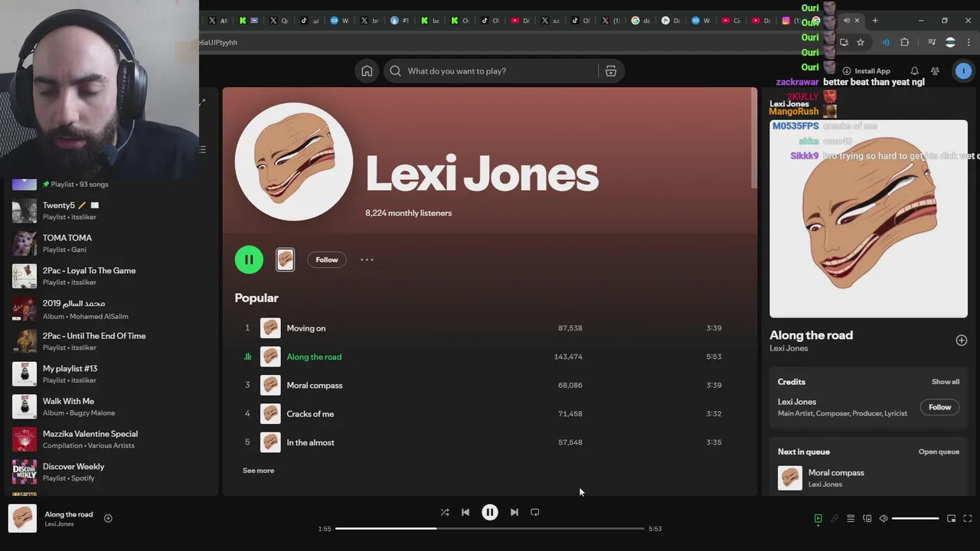Open '2Pac - Until The End Of Time' playlist
This screenshot has width=980, height=551.
point(111,341)
